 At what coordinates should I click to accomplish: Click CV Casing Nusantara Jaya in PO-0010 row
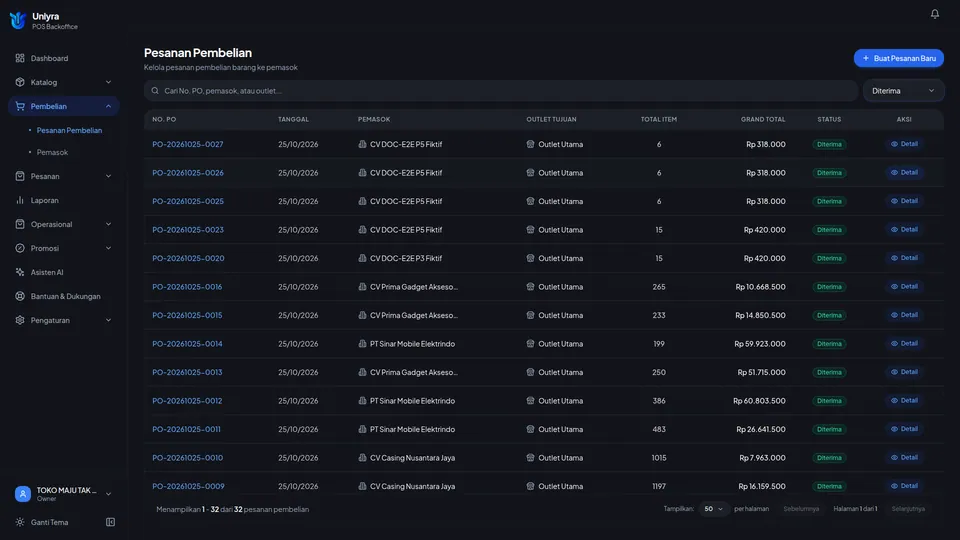[412, 458]
